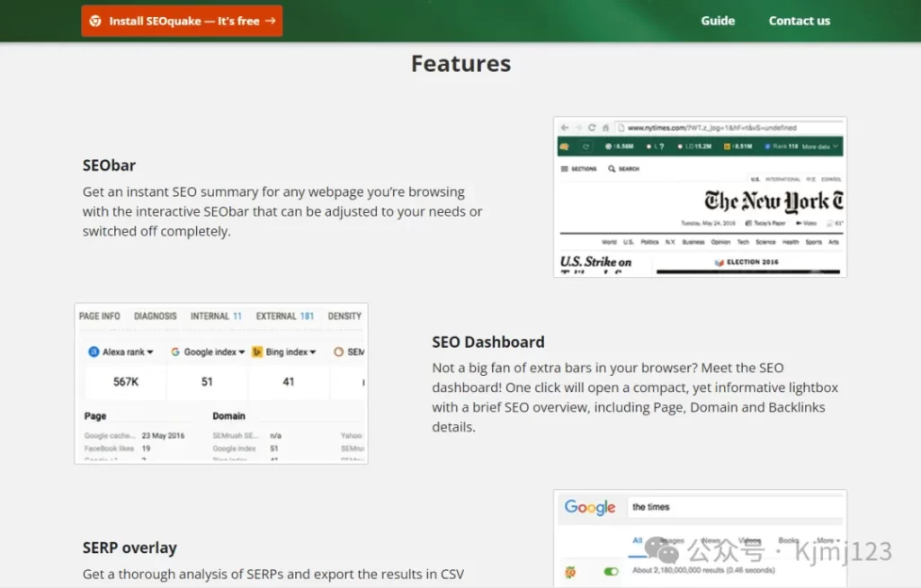921x588 pixels.
Task: Click The New York Times masthead
Action: (773, 201)
